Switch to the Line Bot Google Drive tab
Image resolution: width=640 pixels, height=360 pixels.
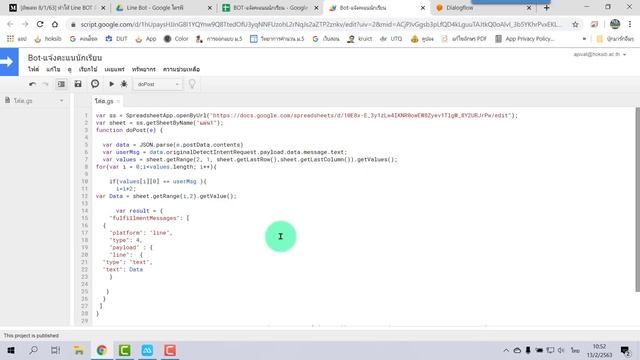[x=163, y=8]
